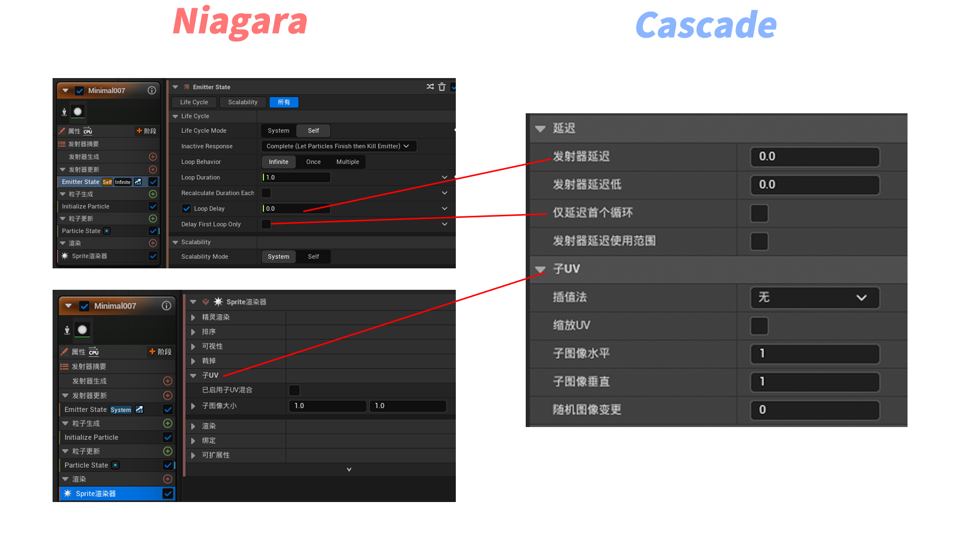980x551 pixels.
Task: Tick the 仅延迟首个循环 checkbox in Cascade
Action: pos(759,213)
